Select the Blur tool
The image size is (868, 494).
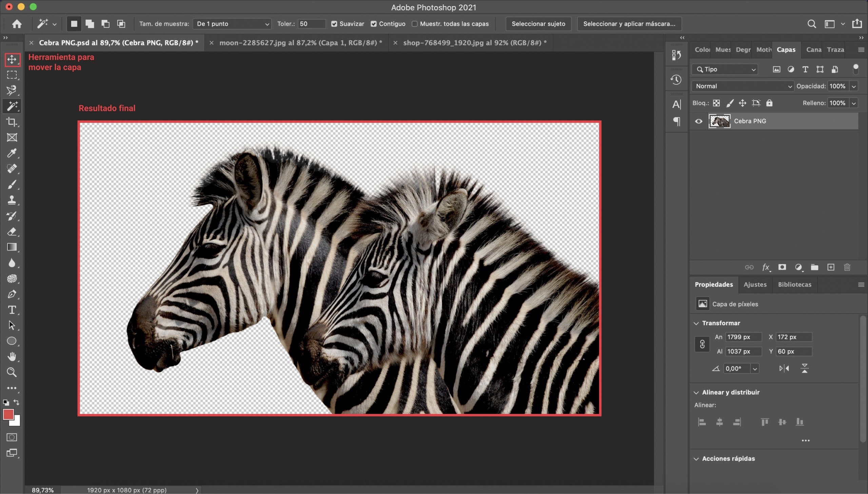point(12,263)
